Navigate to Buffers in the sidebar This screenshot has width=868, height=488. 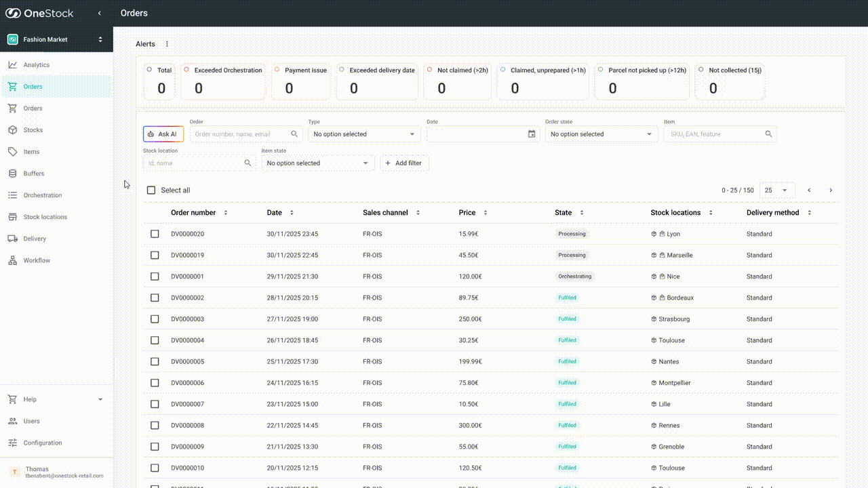tap(34, 173)
